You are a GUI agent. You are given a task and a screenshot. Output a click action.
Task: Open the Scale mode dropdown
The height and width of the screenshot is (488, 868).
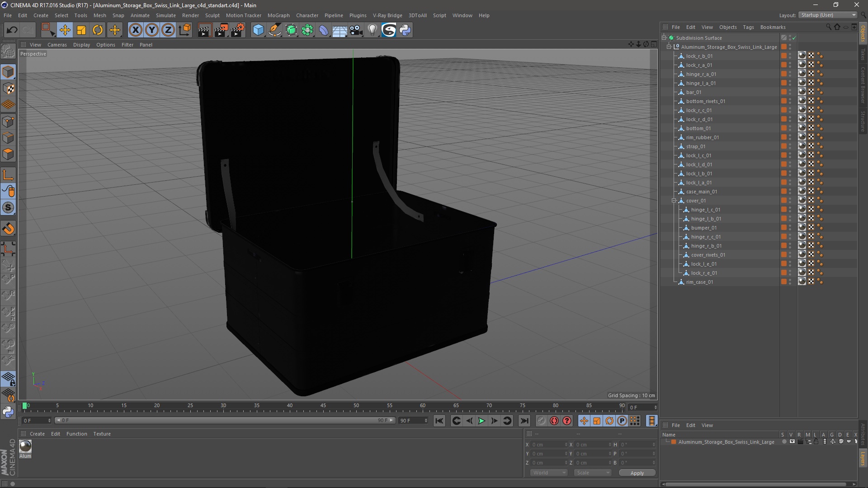pos(593,473)
